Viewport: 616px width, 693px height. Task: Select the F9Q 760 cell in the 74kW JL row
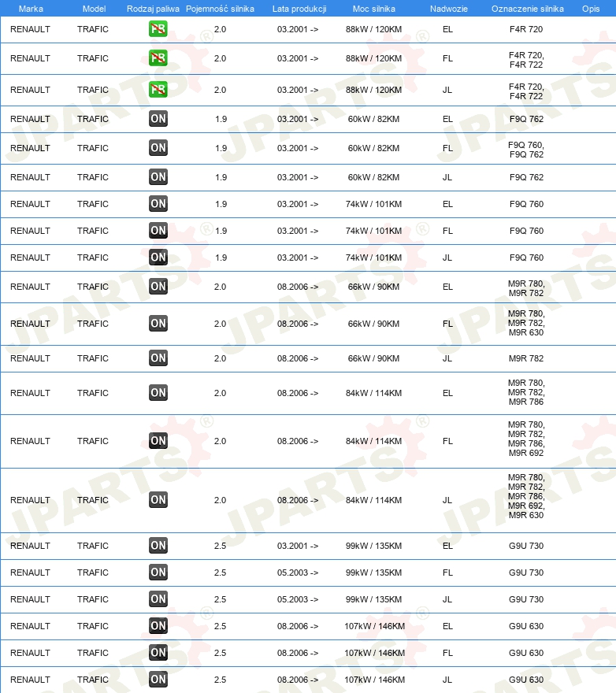(x=526, y=258)
